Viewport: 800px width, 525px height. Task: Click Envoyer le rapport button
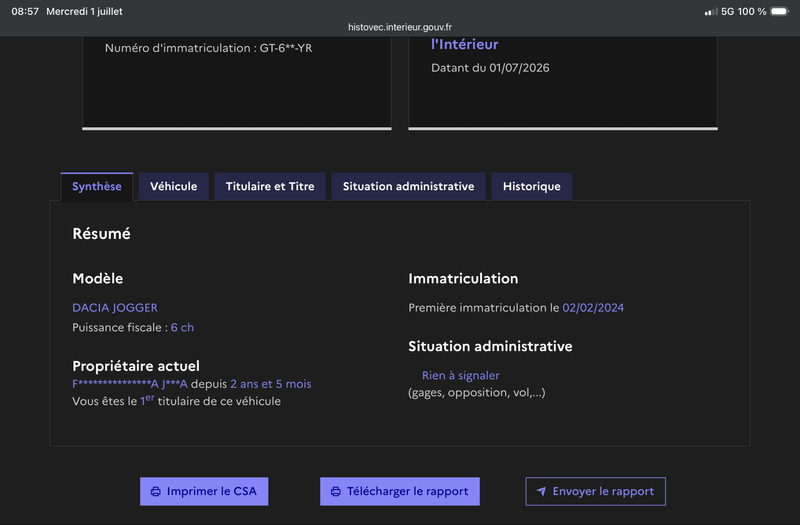tap(595, 491)
